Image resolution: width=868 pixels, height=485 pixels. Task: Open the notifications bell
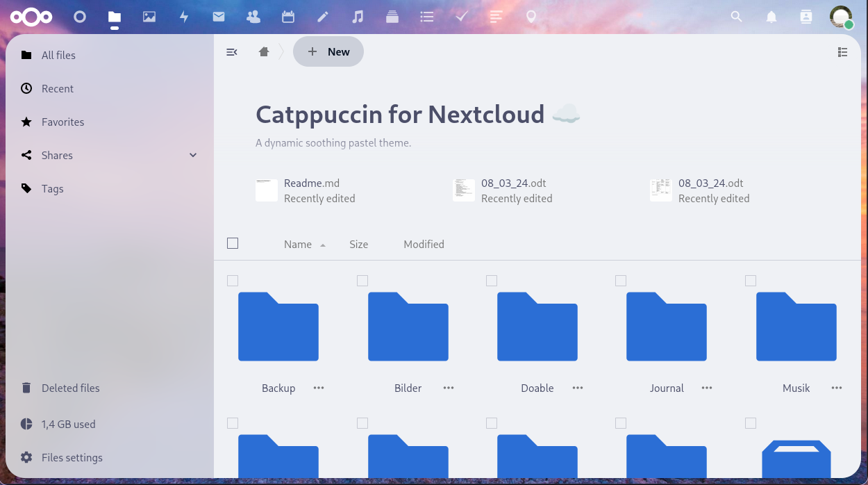771,17
